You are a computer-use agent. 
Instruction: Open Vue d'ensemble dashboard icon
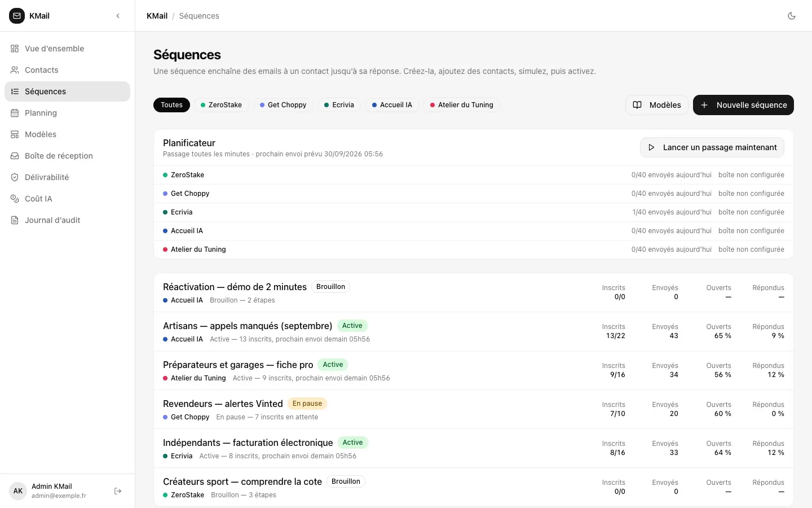(15, 49)
